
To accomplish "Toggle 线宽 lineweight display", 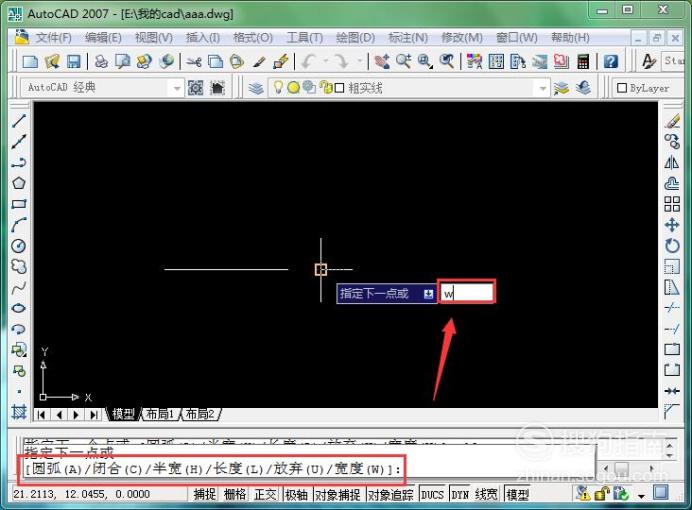I will point(486,494).
